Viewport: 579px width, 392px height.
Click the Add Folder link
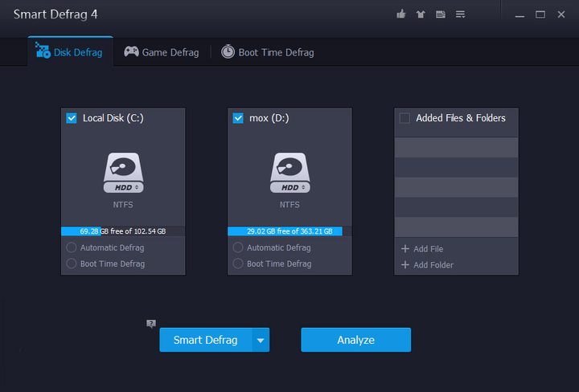point(433,265)
